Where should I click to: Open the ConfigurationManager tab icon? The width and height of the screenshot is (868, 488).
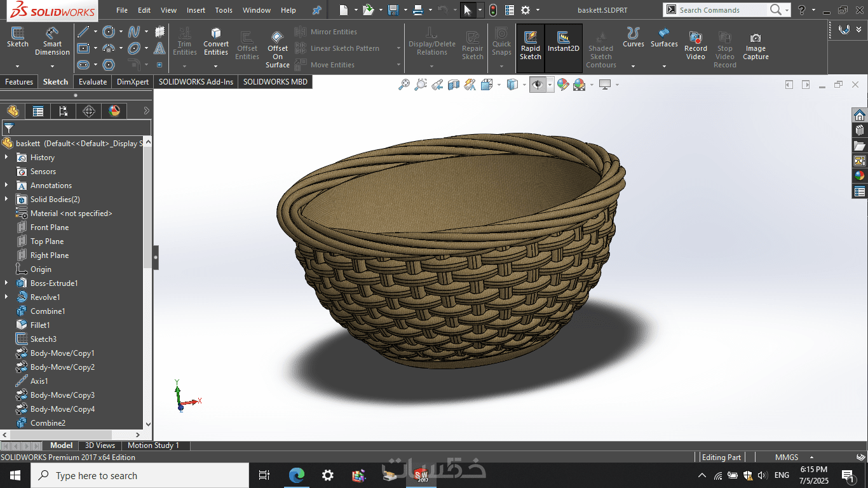64,111
